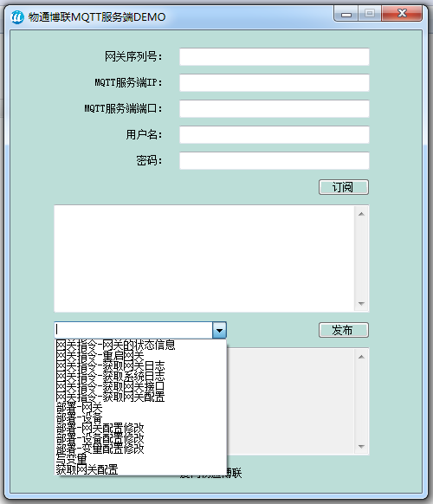Select 部署-设备 list entry

point(140,418)
